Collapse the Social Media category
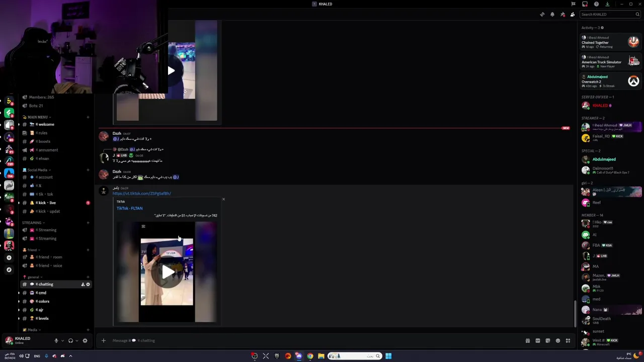 pos(37,170)
